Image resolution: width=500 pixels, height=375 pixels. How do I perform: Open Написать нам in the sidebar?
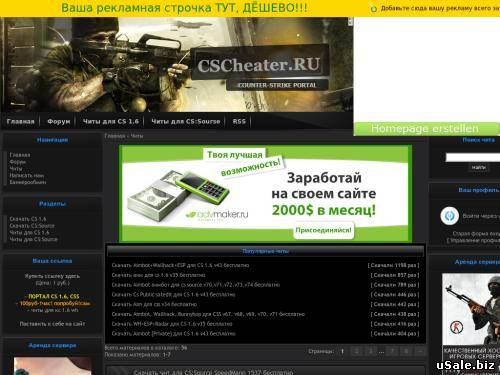pos(26,175)
